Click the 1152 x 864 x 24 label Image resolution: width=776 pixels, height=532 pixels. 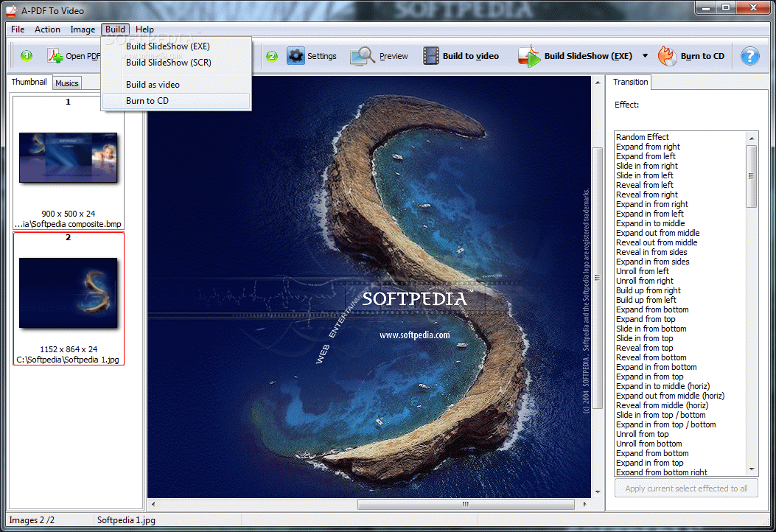(x=69, y=349)
